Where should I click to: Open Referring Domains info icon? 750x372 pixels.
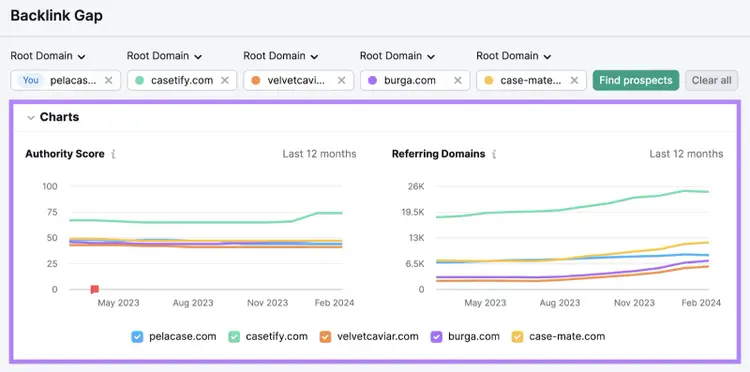click(x=494, y=154)
